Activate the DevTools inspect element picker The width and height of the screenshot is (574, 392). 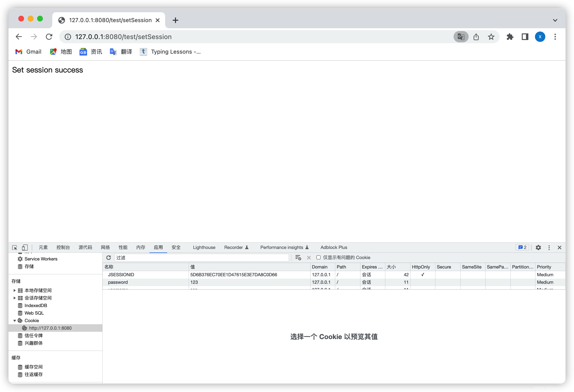point(15,248)
